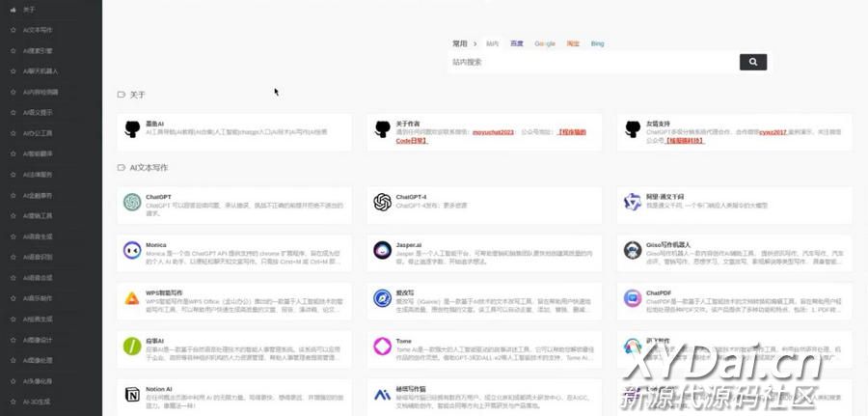Open AI文本写作 in the sidebar
Screen dimensions: 868x416
click(39, 30)
